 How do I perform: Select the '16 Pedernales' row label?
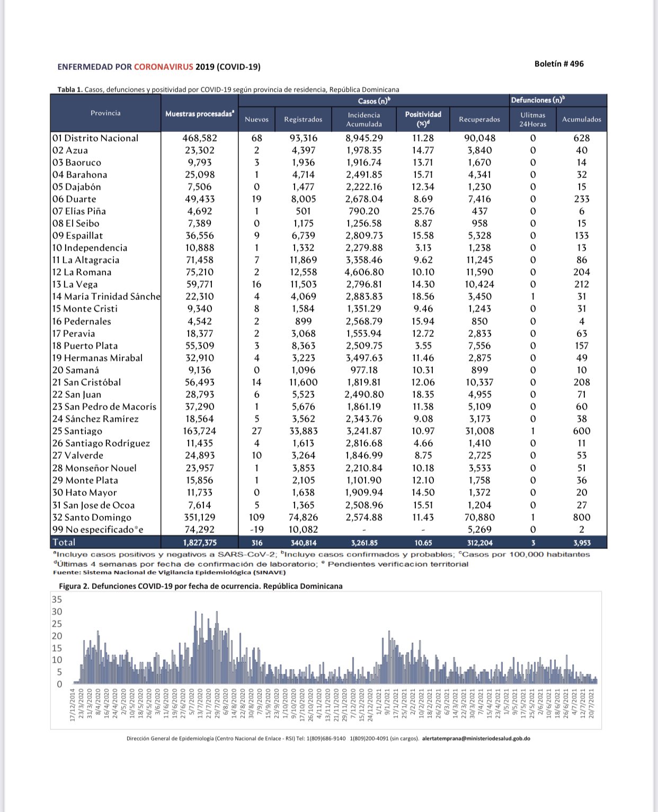coord(82,322)
